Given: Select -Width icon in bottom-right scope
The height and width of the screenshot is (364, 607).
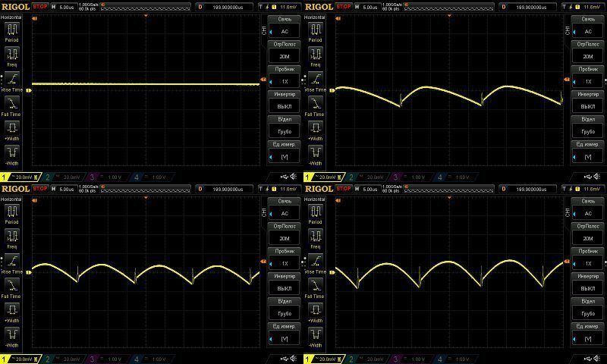Looking at the screenshot, I should point(316,334).
